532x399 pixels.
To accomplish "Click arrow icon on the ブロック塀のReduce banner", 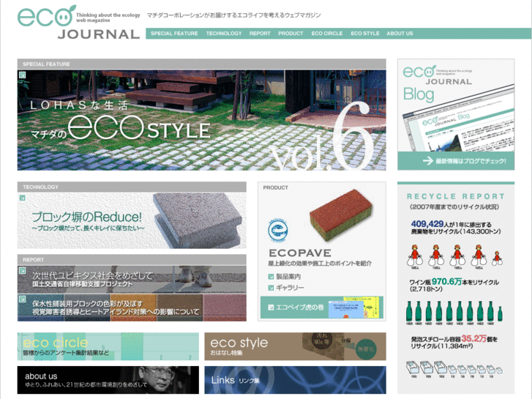I will pos(23,198).
